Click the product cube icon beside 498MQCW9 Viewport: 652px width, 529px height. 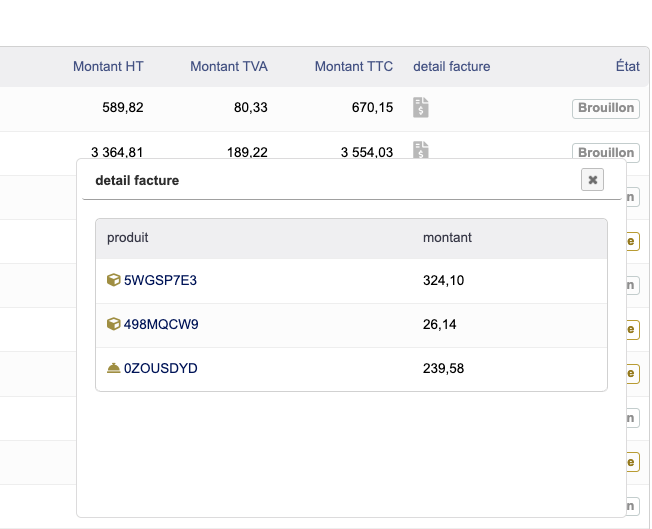click(114, 324)
